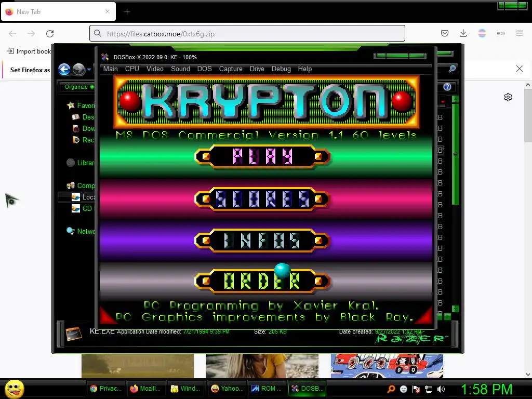
Task: Select Libraries in Explorer navigation pane
Action: tap(81, 163)
